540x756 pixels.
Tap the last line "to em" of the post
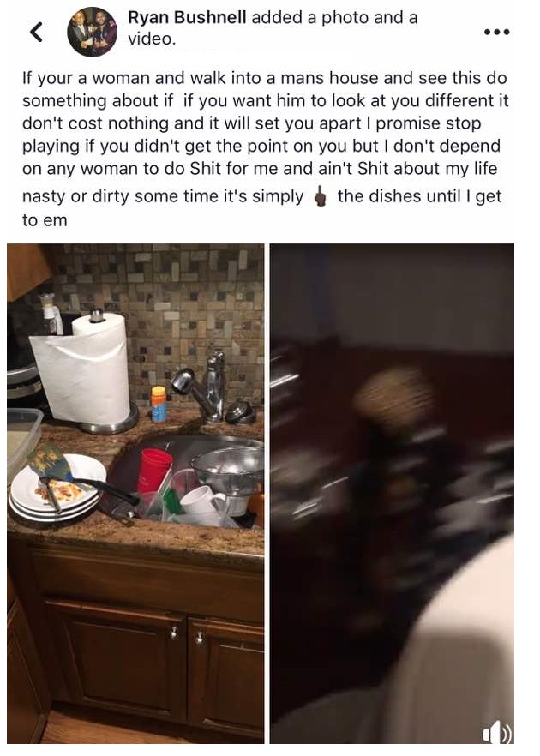coord(45,220)
